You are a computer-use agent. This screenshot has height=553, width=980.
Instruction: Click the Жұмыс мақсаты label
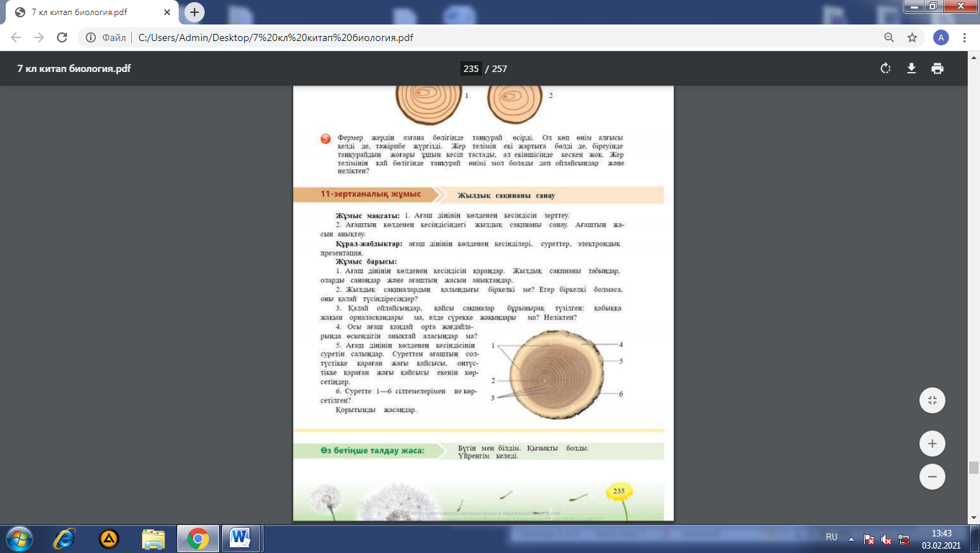click(367, 215)
